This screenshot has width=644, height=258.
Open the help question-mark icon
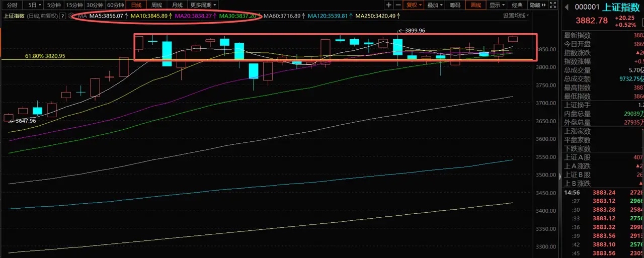click(63, 16)
